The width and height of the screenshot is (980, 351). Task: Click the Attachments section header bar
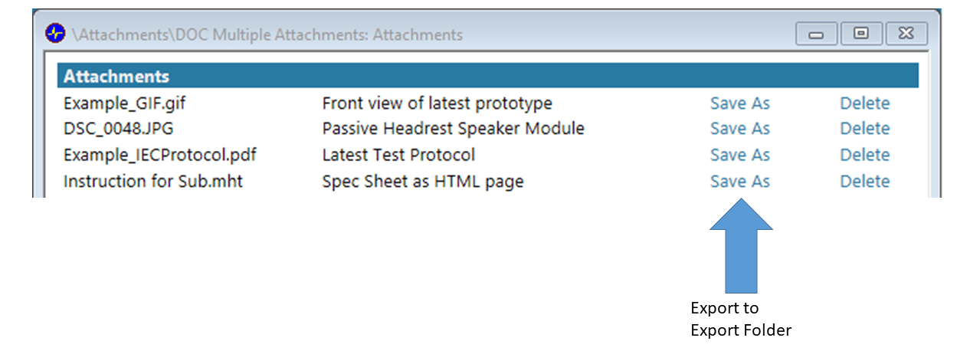487,77
